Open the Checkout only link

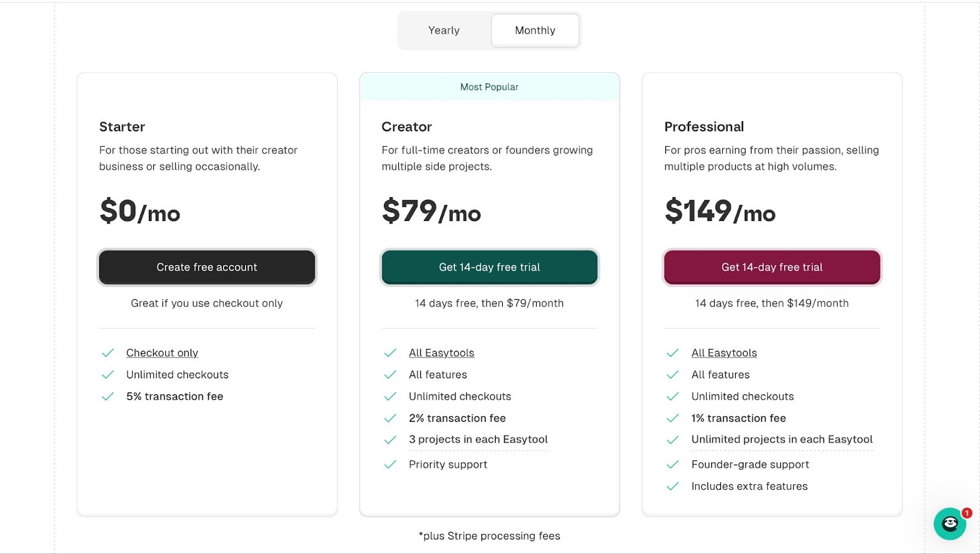162,353
